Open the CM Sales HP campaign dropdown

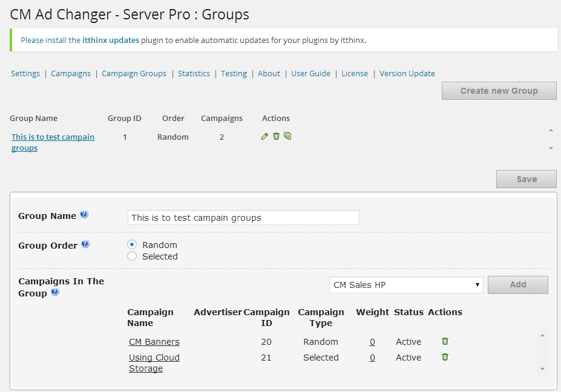pos(406,285)
